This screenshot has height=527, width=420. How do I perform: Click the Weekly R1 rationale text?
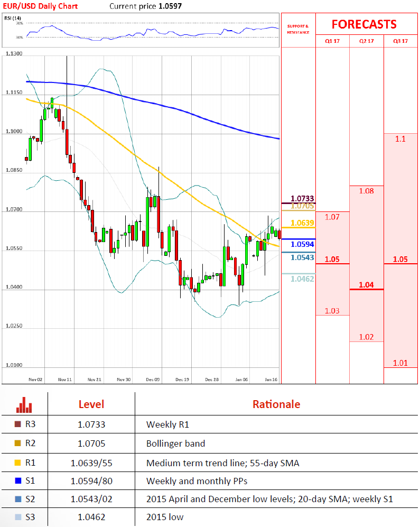[167, 424]
